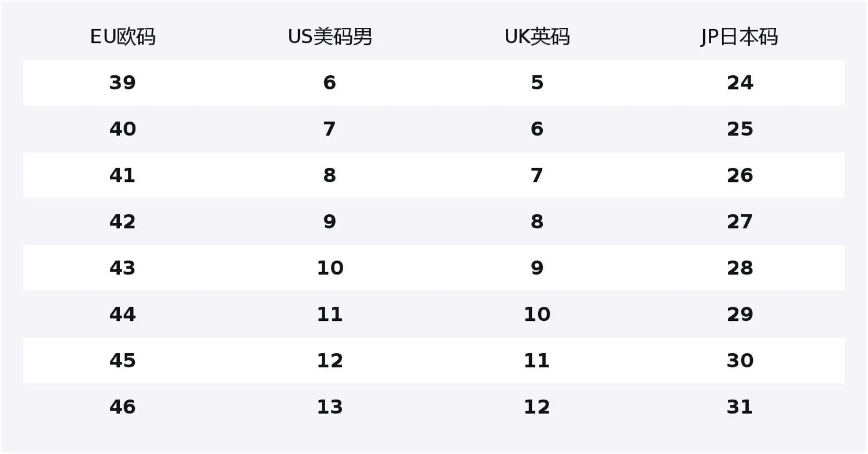Click JP size 24 value
Image resolution: width=868 pixels, height=454 pixels.
tap(740, 83)
